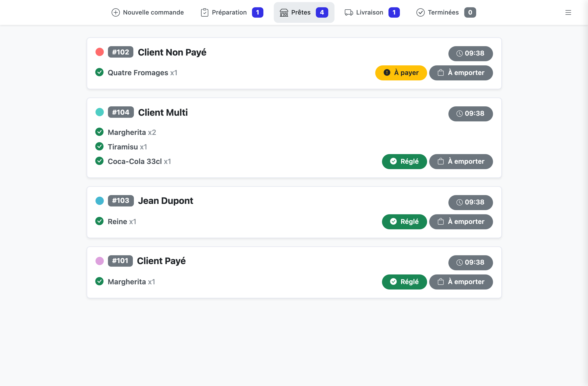
Task: Go to the Terminées tab
Action: pyautogui.click(x=446, y=12)
